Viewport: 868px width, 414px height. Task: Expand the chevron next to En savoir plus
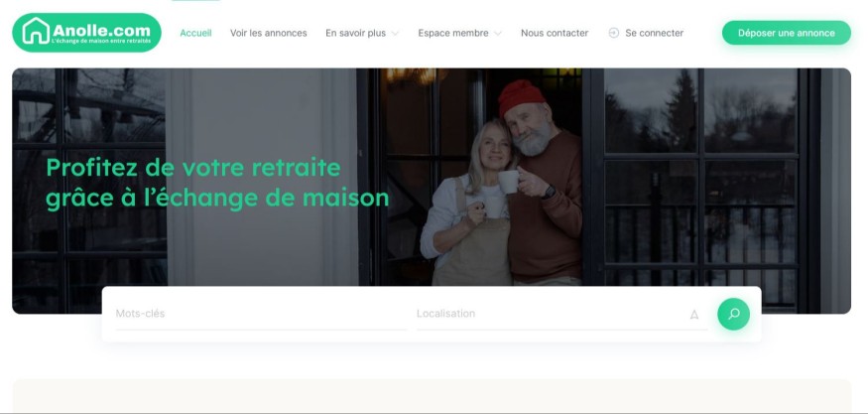(395, 34)
